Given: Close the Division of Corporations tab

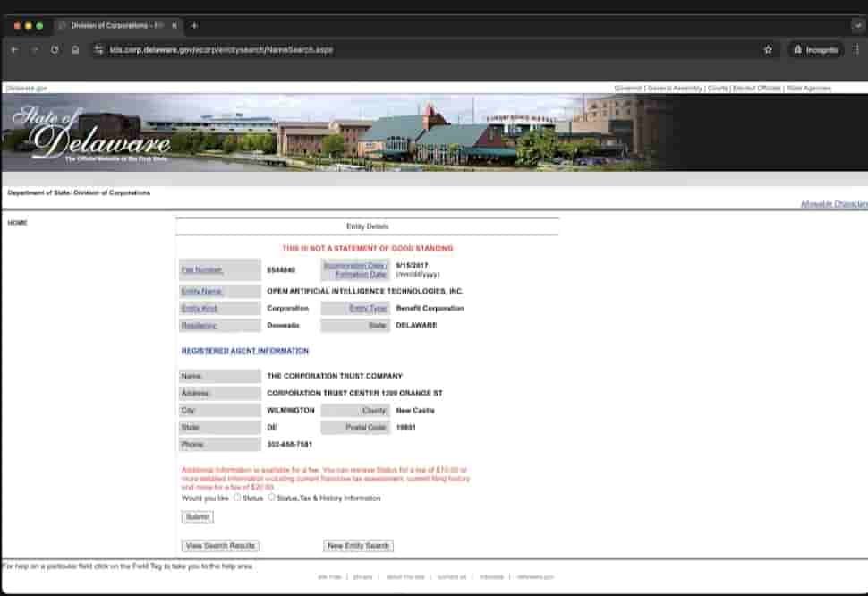Looking at the screenshot, I should coord(174,26).
